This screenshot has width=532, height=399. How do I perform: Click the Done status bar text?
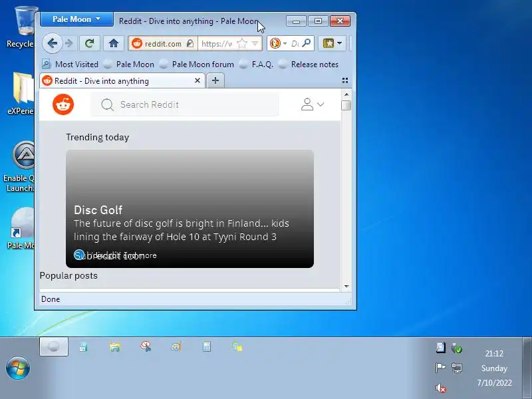tap(51, 299)
